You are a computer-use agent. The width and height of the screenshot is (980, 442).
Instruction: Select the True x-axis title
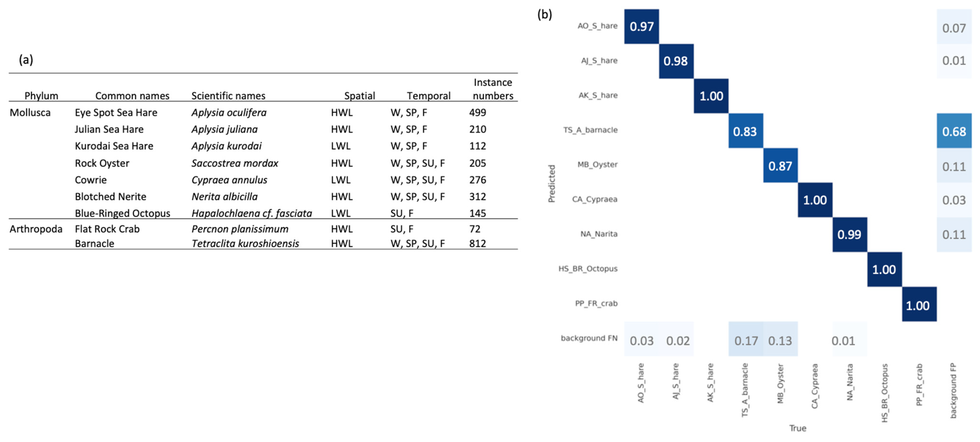pyautogui.click(x=797, y=428)
